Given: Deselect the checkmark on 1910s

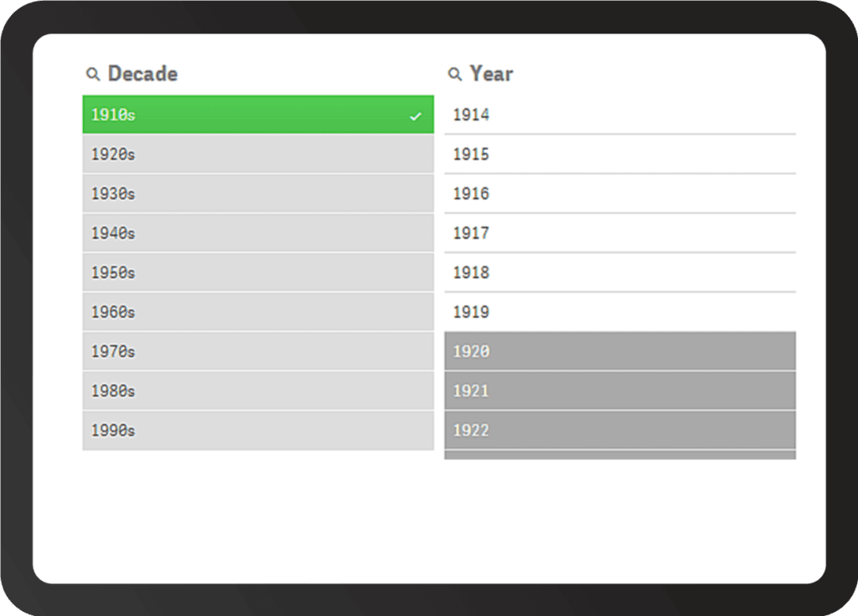Looking at the screenshot, I should pyautogui.click(x=415, y=116).
